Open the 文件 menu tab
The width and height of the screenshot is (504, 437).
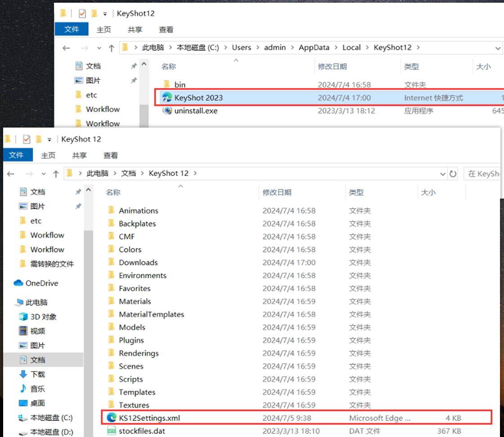tap(16, 155)
